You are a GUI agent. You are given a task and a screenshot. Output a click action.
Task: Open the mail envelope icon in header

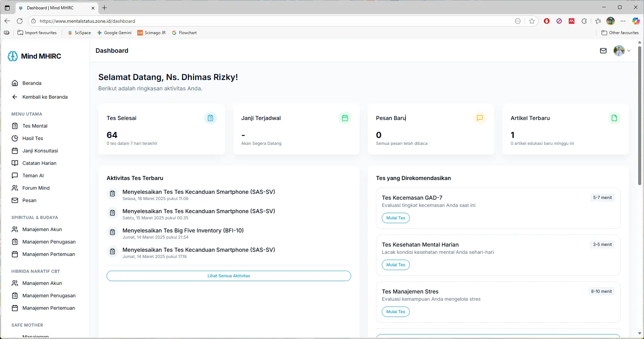click(x=603, y=51)
